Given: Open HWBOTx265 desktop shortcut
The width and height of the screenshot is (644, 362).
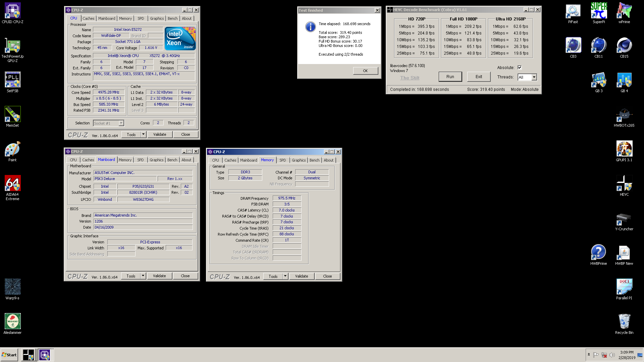Looking at the screenshot, I should pos(624,117).
